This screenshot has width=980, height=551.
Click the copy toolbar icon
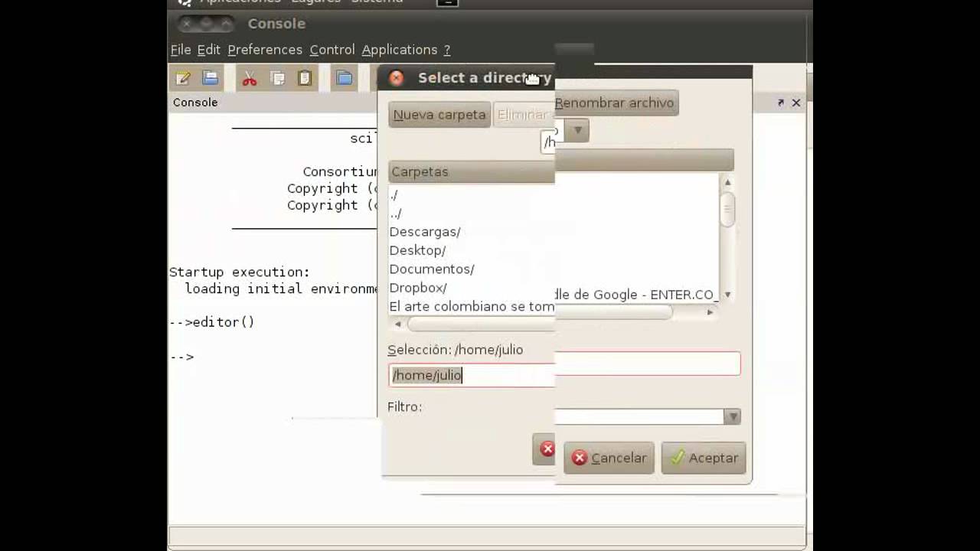click(x=277, y=78)
